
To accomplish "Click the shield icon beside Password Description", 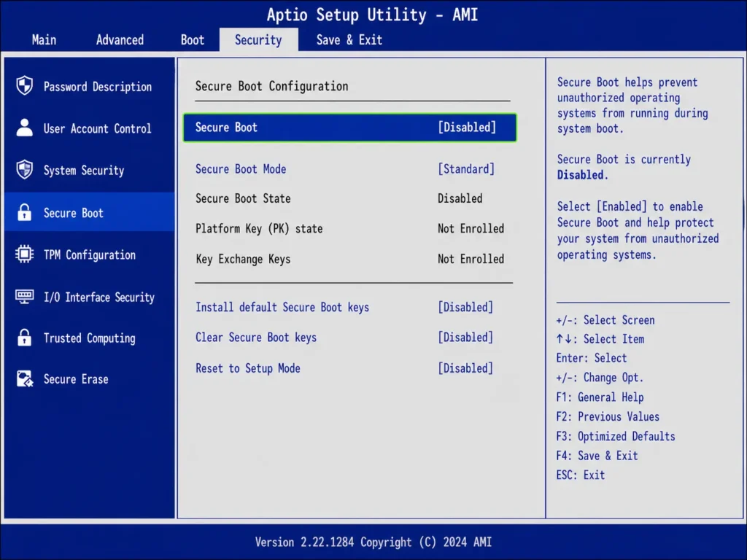I will pyautogui.click(x=24, y=86).
